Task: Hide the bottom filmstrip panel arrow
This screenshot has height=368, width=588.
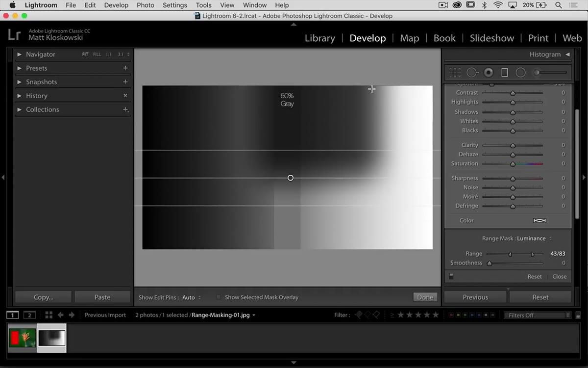Action: click(x=294, y=363)
